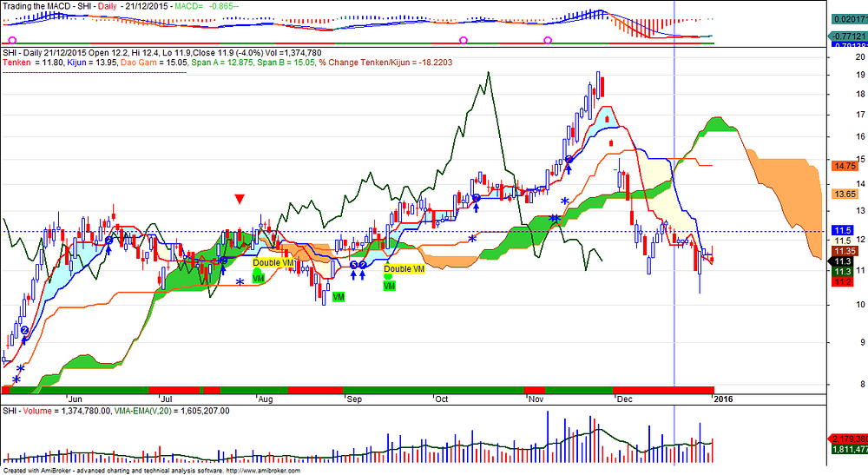Click the 'Span A = 12.875' indicator readout

pyautogui.click(x=222, y=63)
